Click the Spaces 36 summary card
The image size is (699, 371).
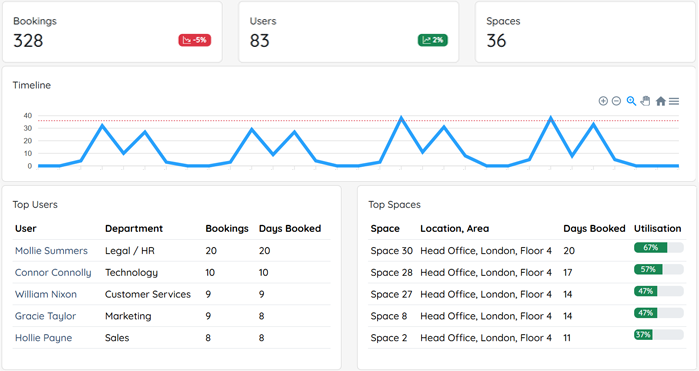point(585,32)
